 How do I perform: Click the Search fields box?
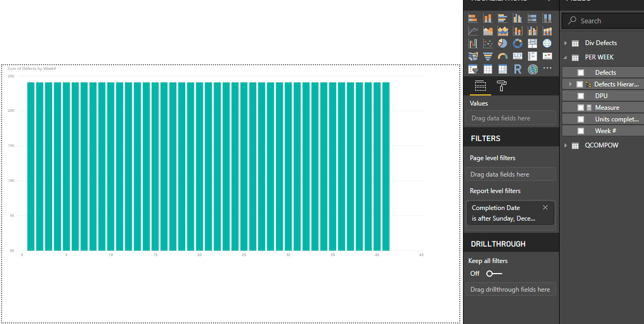603,21
